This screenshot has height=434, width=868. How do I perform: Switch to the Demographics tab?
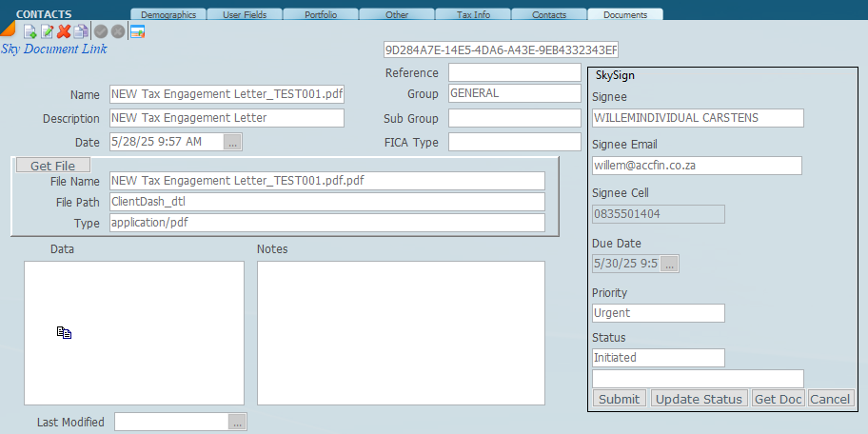168,14
